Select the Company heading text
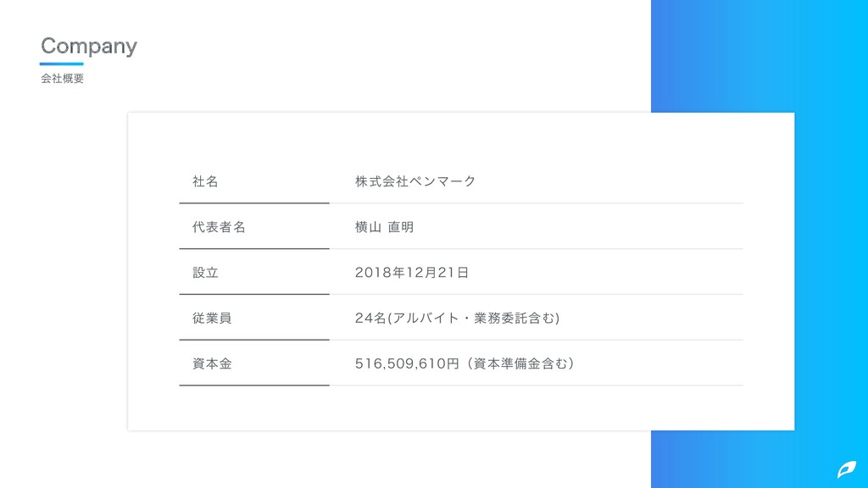This screenshot has width=868, height=488. tap(88, 46)
